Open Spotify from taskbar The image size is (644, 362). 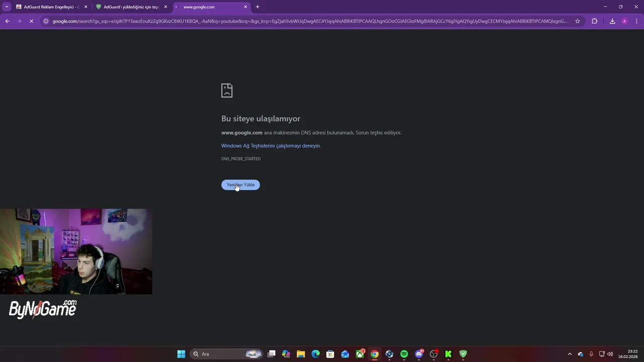coord(404,354)
